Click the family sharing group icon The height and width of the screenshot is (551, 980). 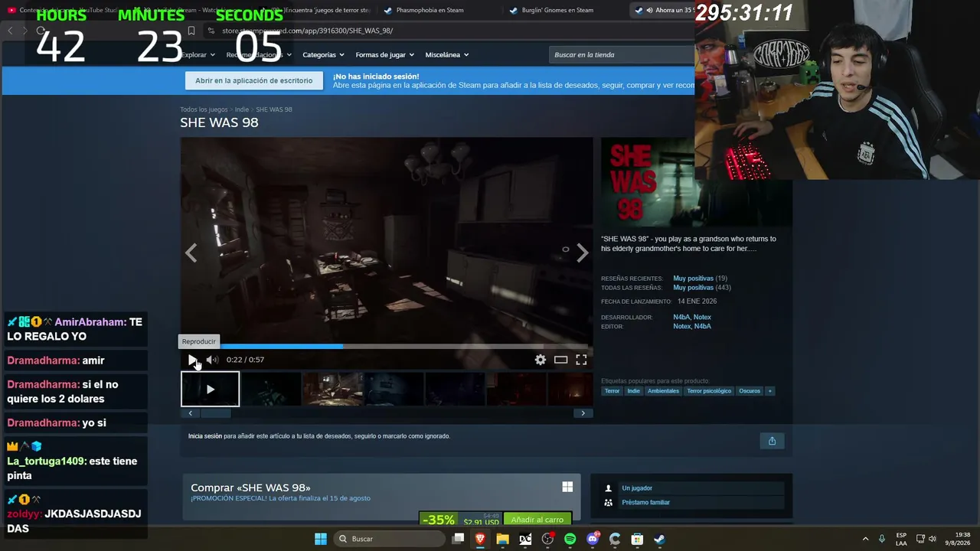[608, 503]
